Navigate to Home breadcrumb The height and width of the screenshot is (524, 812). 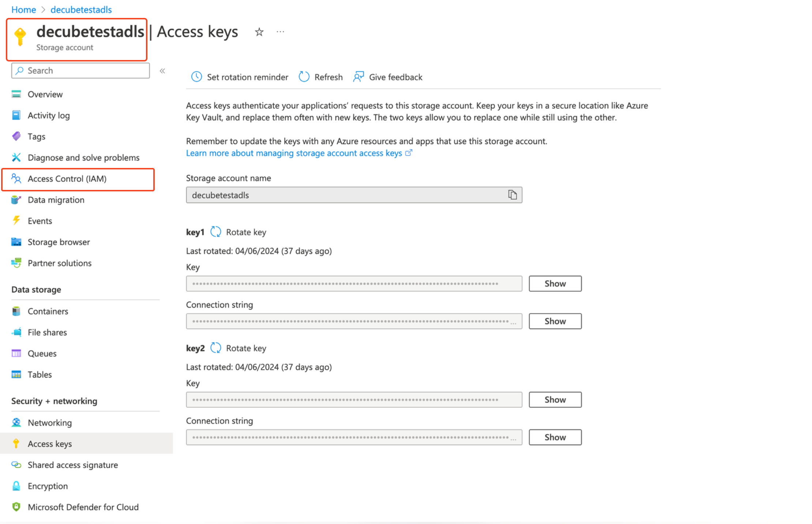(x=23, y=10)
